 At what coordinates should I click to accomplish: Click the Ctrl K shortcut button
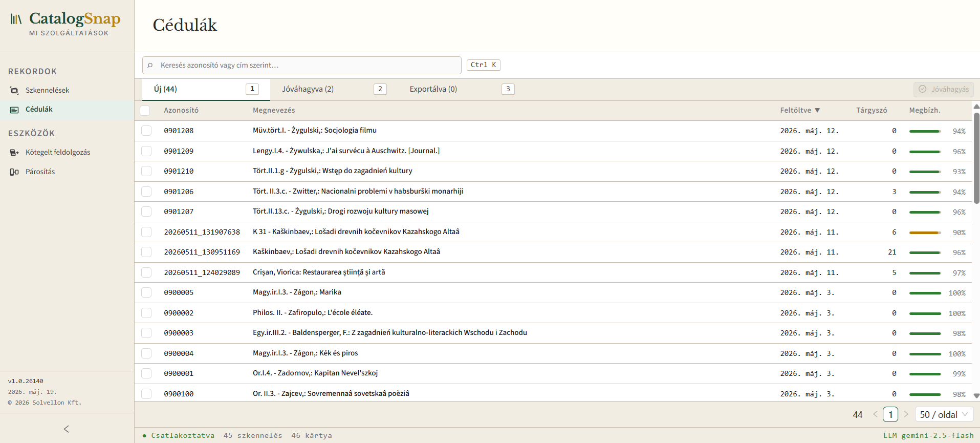tap(483, 65)
